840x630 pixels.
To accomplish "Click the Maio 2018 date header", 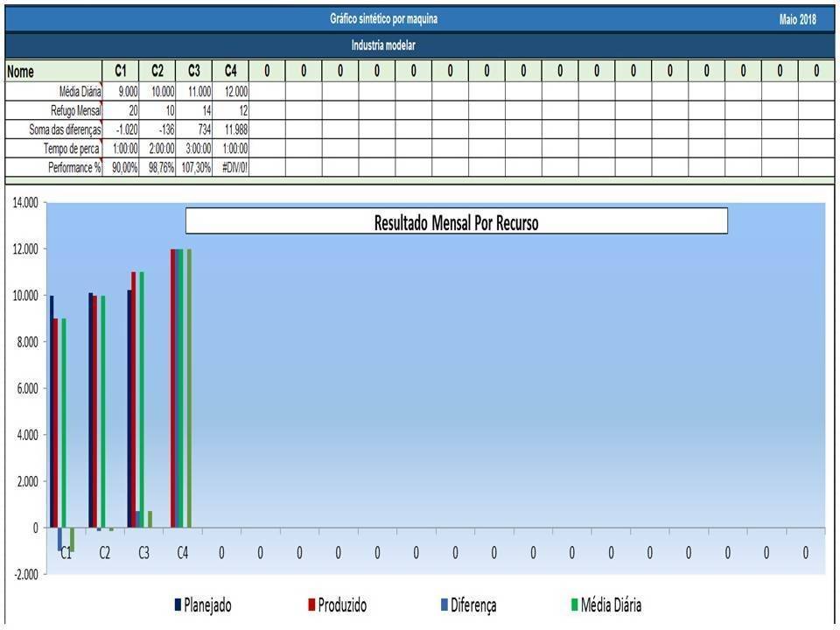I will click(x=797, y=20).
